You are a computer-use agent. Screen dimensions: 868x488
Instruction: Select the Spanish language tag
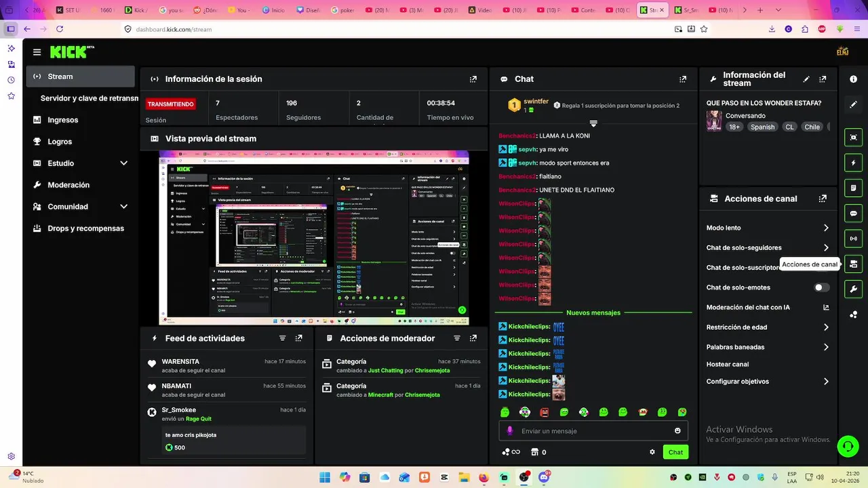(x=762, y=127)
